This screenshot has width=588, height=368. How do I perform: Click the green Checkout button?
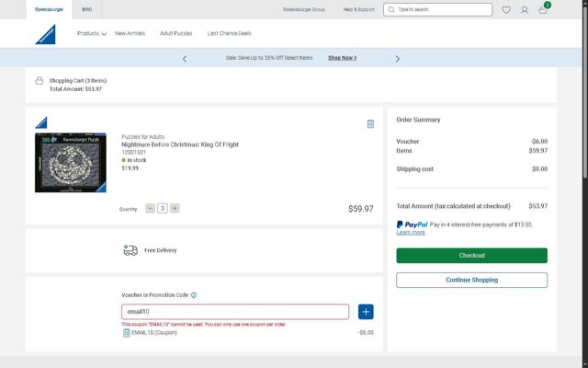(471, 256)
